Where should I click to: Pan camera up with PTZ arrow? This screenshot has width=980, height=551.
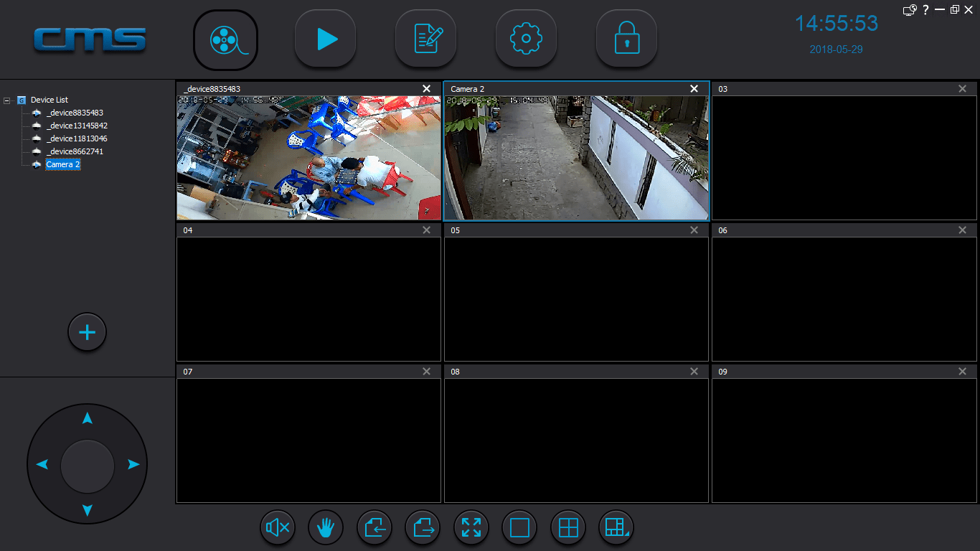coord(87,418)
